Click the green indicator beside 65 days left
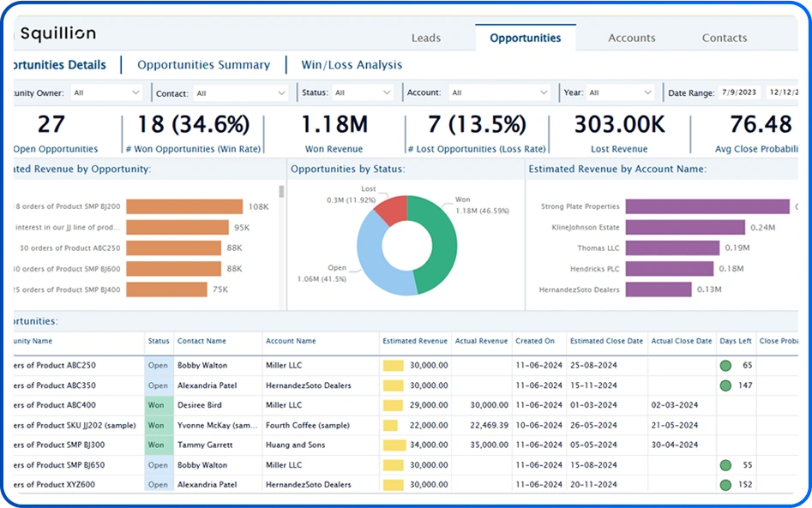 click(725, 366)
